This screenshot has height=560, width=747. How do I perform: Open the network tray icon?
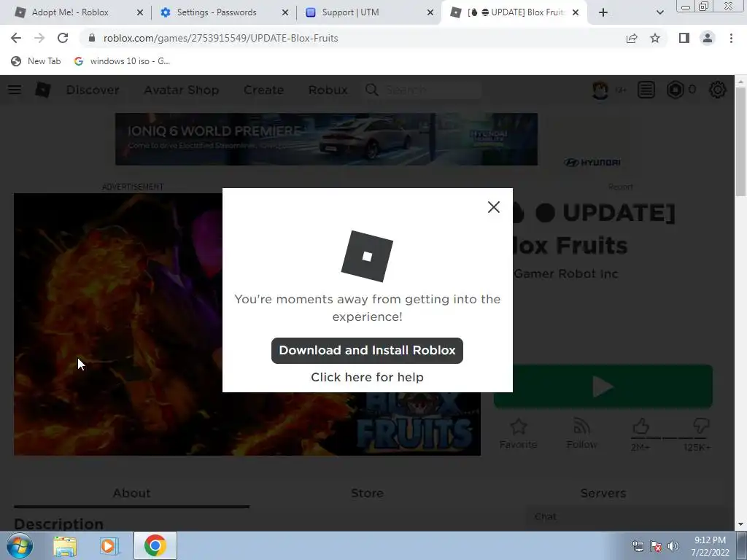[638, 546]
